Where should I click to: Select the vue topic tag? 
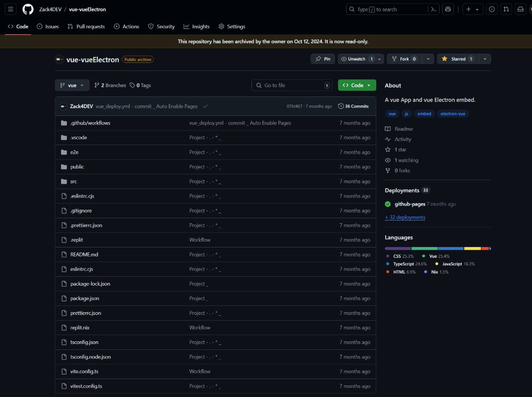(392, 114)
